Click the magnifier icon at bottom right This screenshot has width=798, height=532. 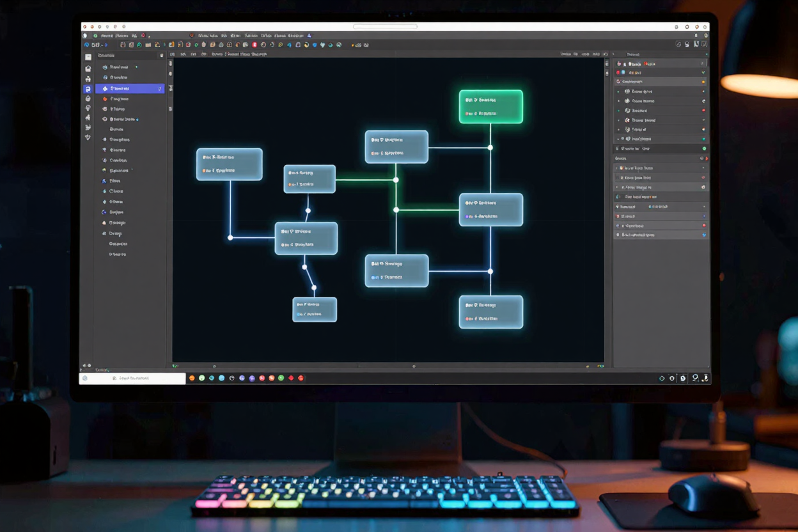695,378
